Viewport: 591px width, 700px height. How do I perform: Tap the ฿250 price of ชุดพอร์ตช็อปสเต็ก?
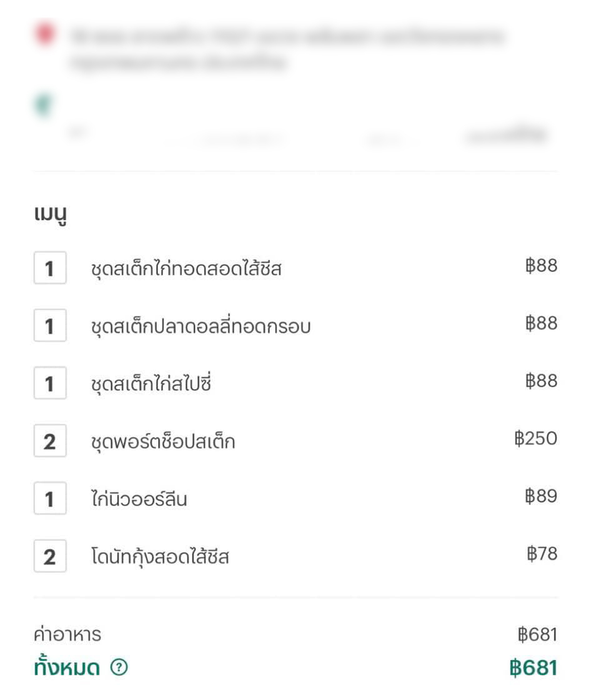[x=535, y=439]
